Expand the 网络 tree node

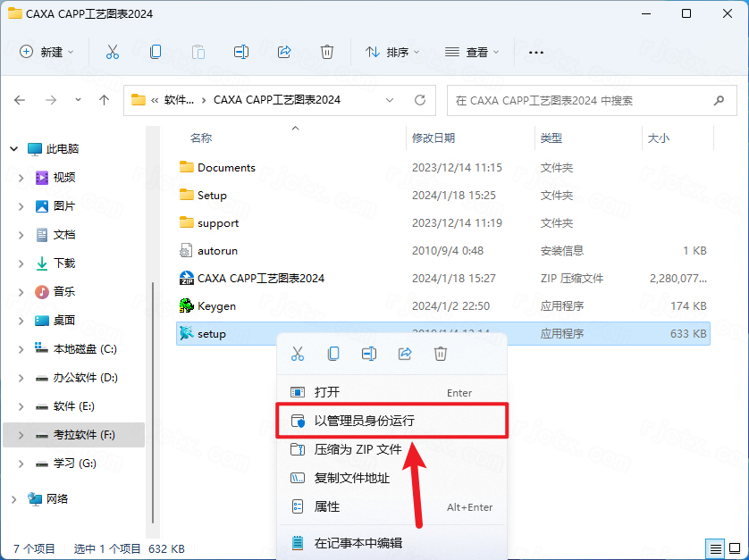pos(13,498)
